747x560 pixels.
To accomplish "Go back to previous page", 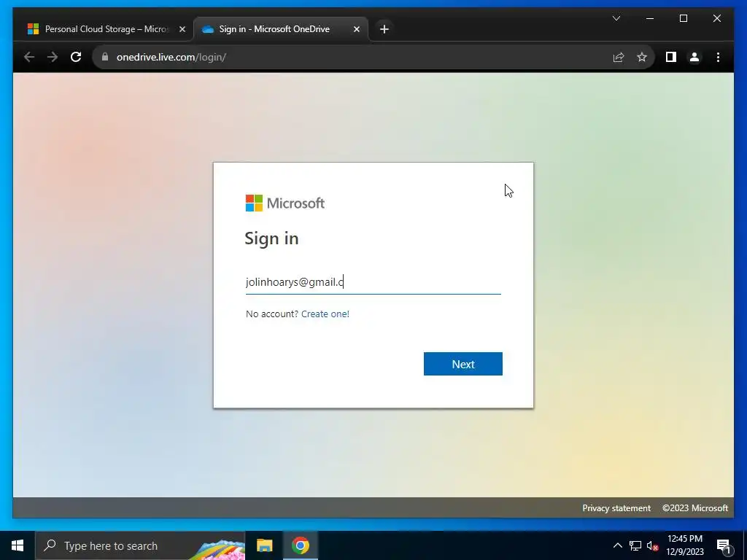I will (x=29, y=57).
